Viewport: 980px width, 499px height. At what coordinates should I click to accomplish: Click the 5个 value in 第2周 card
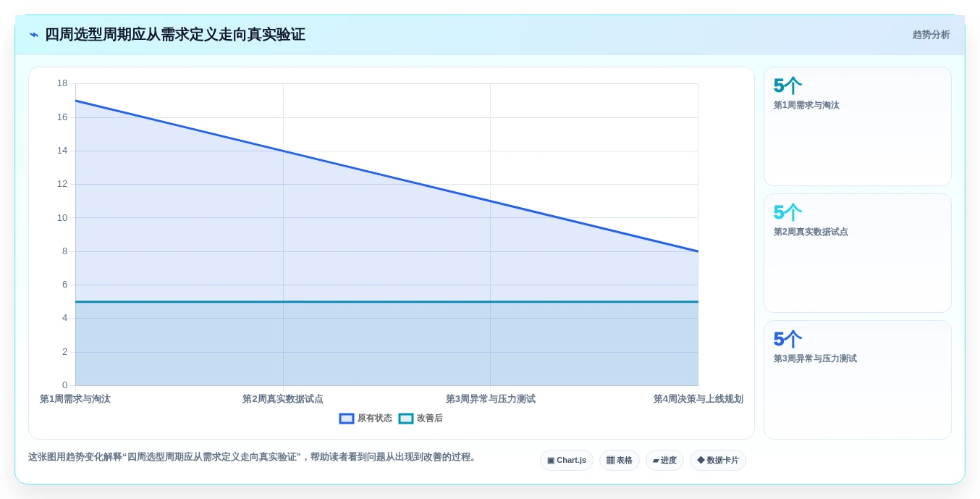(787, 213)
